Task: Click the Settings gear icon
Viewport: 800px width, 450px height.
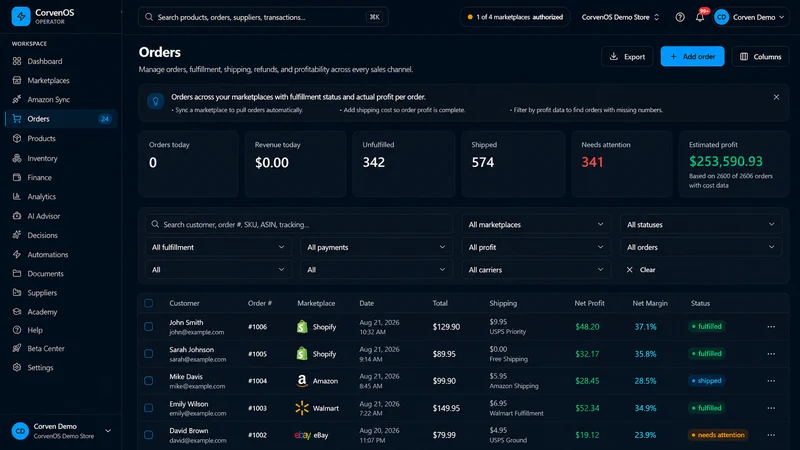Action: tap(17, 367)
